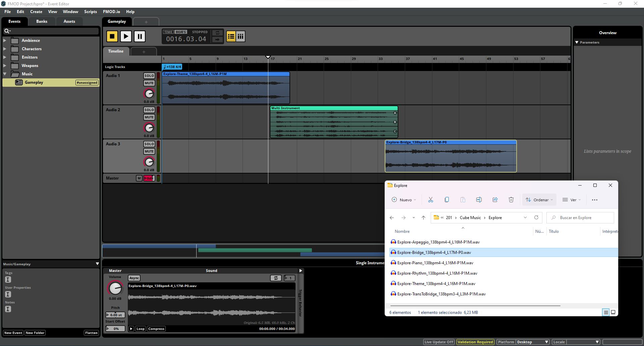Click the Sound Volume knob in the deck

[x=115, y=288]
